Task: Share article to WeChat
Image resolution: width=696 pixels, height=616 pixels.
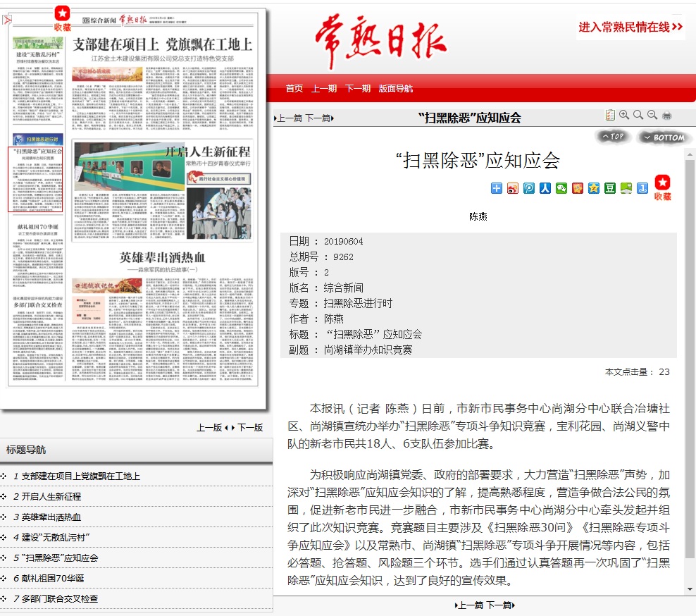Action: click(561, 188)
